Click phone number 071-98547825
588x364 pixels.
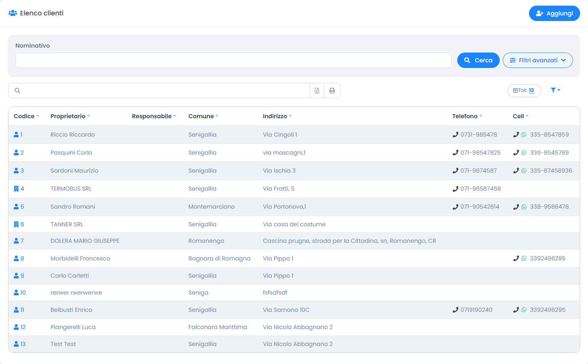(481, 153)
